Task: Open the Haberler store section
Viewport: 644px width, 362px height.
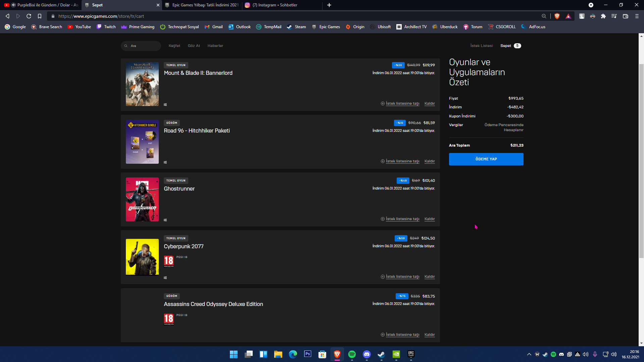Action: (x=215, y=46)
